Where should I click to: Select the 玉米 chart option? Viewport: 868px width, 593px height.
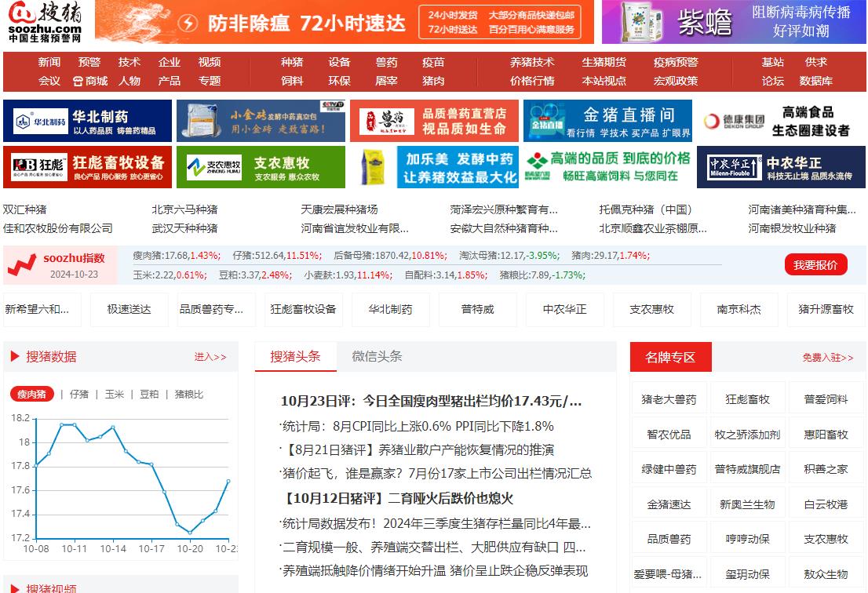pyautogui.click(x=114, y=394)
